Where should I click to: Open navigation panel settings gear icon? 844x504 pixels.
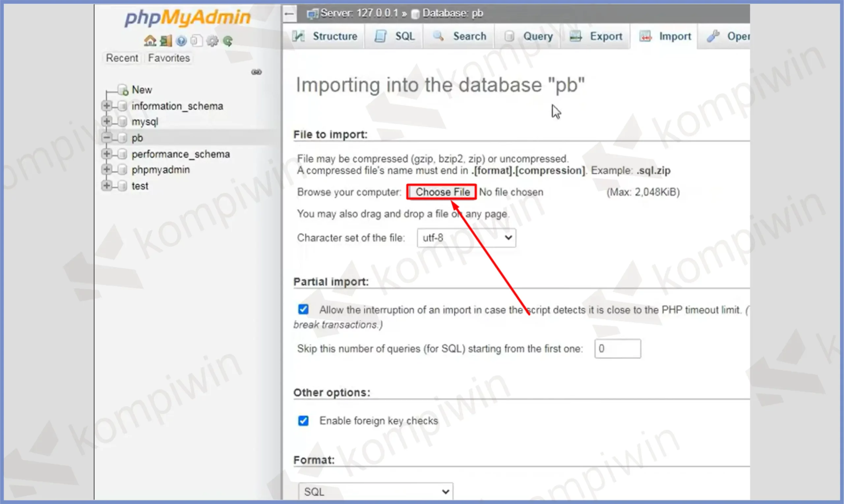(212, 41)
